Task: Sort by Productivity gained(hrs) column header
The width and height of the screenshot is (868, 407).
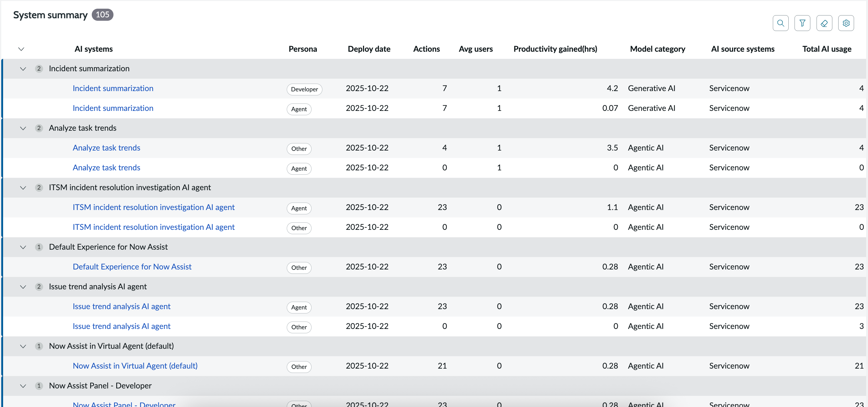Action: tap(555, 49)
